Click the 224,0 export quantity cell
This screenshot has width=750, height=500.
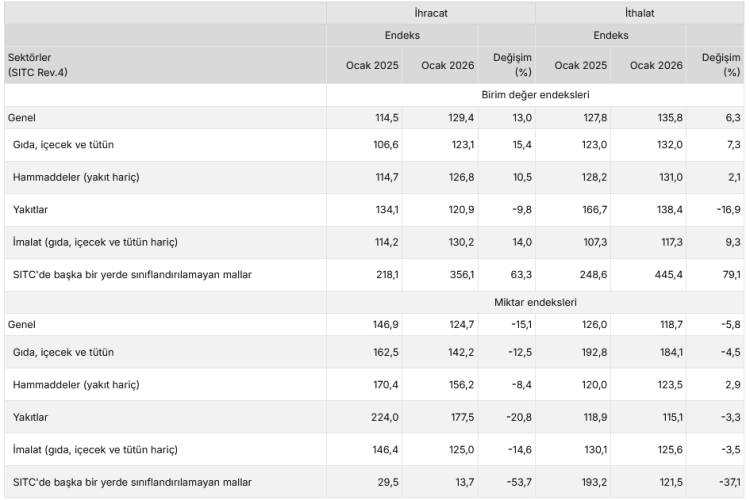pos(371,417)
